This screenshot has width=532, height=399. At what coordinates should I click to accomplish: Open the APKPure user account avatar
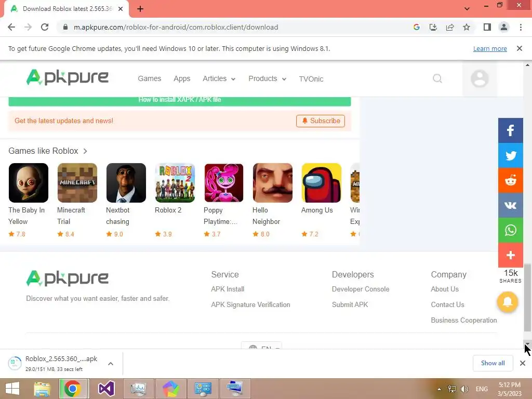(x=480, y=79)
